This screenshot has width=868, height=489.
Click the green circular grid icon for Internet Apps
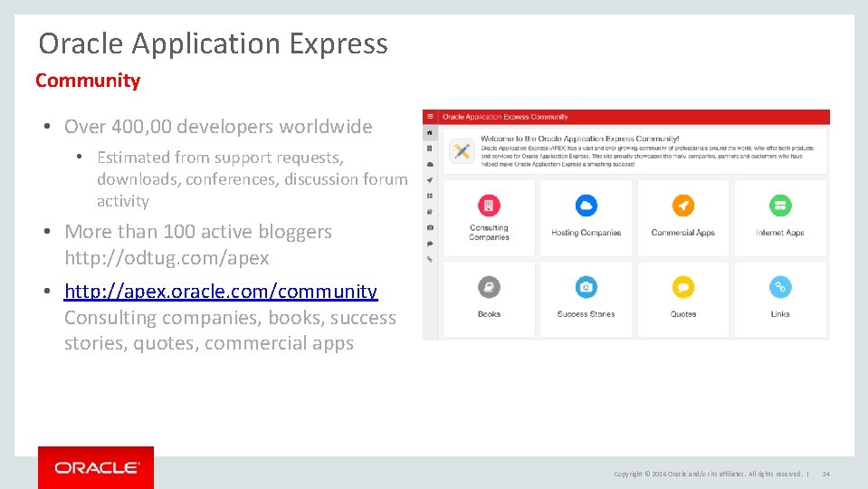click(780, 206)
